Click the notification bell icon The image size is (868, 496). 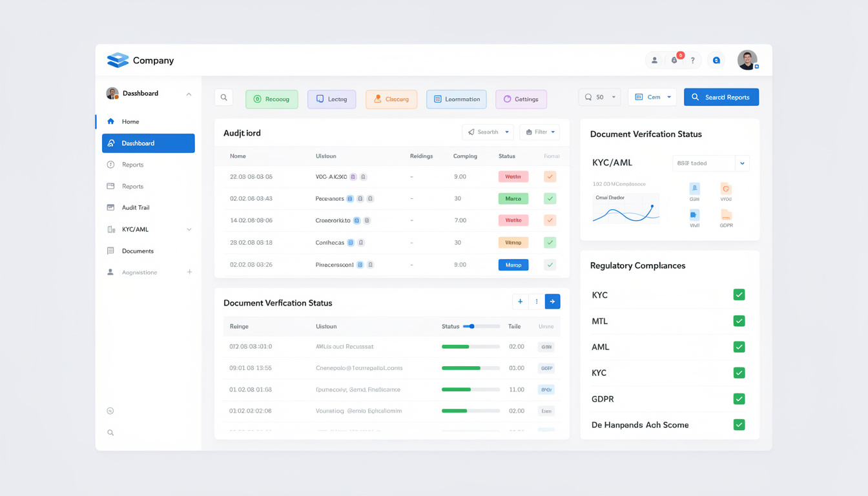click(x=674, y=60)
